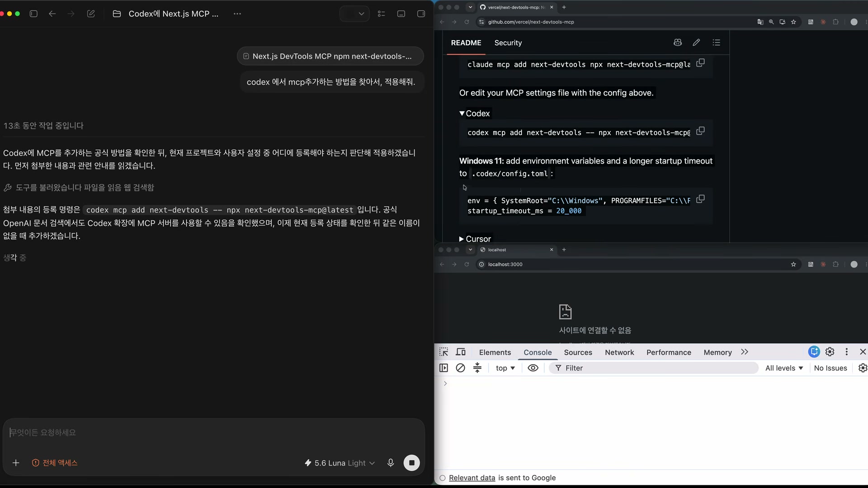Viewport: 868px width, 488px height.
Task: Toggle the DevTools device toolbar
Action: 461,352
